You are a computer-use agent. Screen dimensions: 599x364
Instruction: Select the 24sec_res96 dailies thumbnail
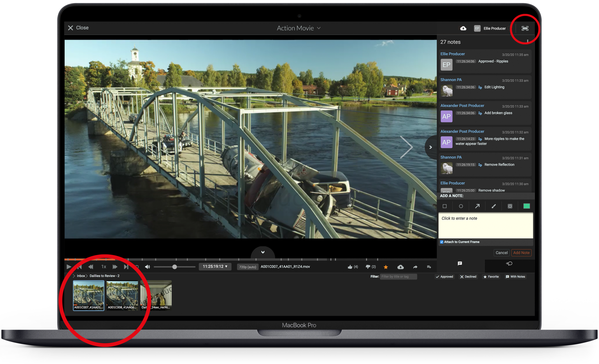(x=156, y=295)
